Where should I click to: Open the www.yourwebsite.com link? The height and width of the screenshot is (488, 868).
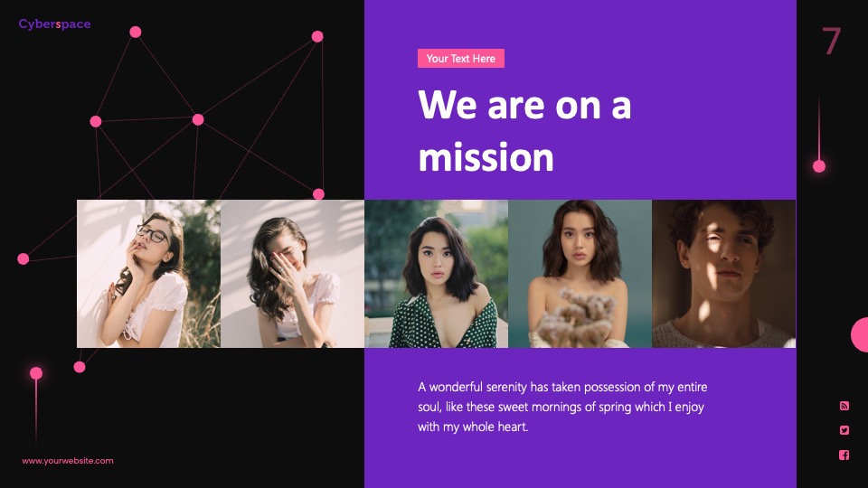[68, 460]
